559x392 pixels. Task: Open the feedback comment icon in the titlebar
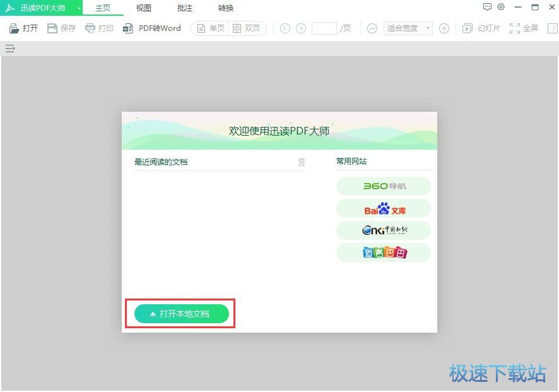pyautogui.click(x=487, y=6)
